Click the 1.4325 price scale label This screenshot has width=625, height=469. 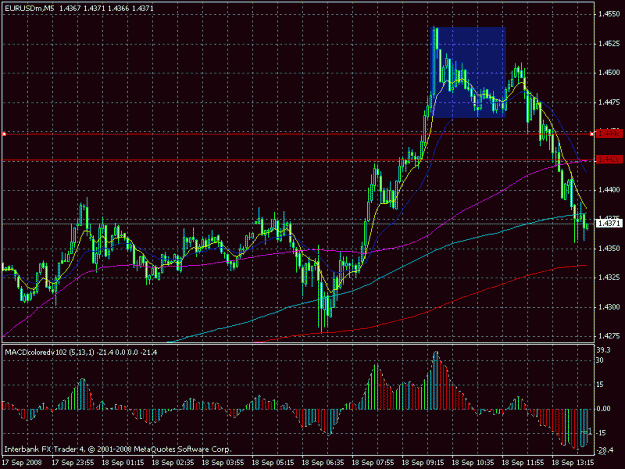coord(609,277)
